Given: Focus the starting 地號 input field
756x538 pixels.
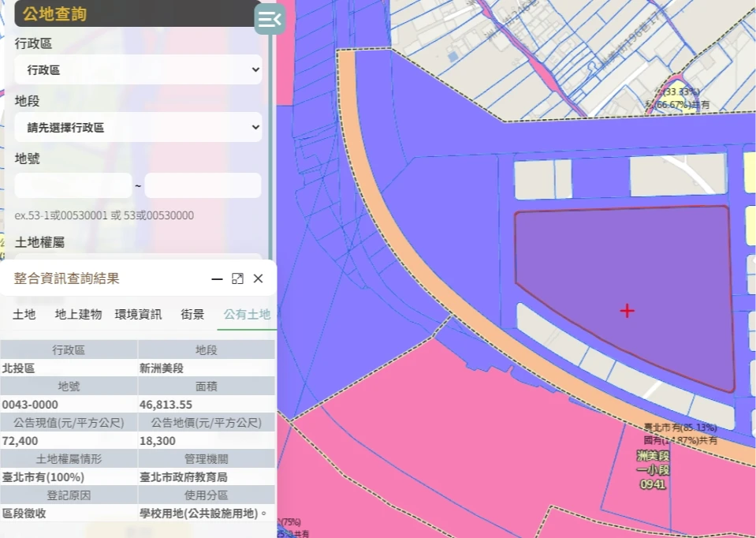Looking at the screenshot, I should pyautogui.click(x=73, y=185).
